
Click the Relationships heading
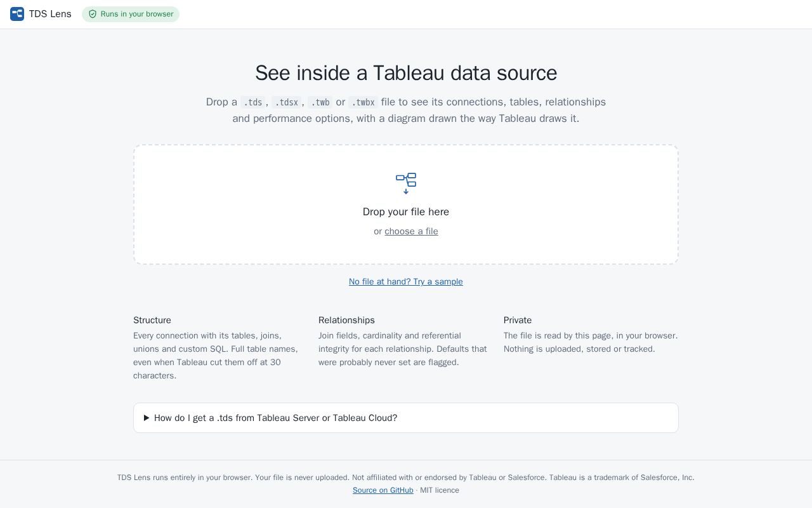[346, 320]
